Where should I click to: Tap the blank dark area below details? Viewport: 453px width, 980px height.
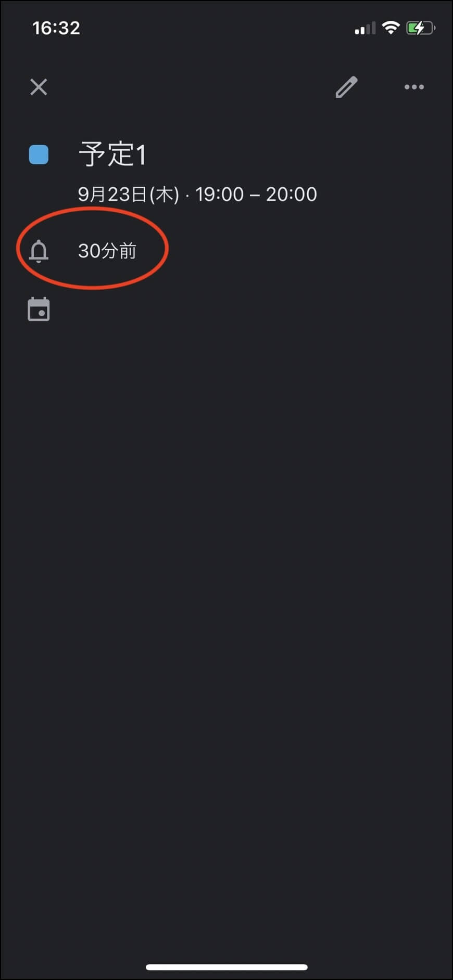click(227, 624)
